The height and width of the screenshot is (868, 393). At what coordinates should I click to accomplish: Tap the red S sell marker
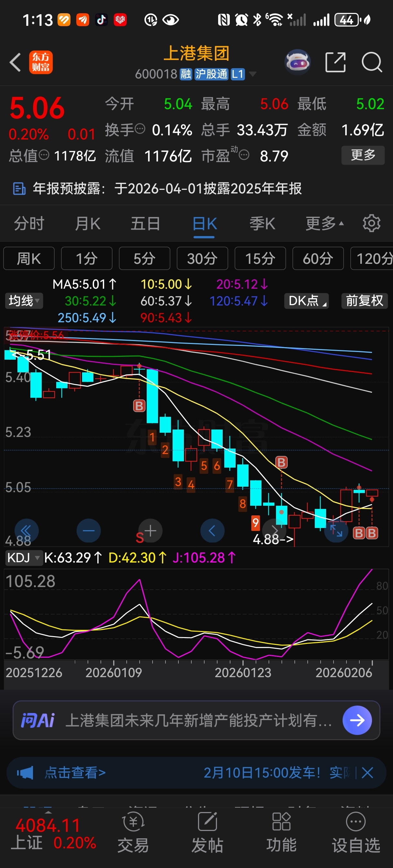[140, 537]
